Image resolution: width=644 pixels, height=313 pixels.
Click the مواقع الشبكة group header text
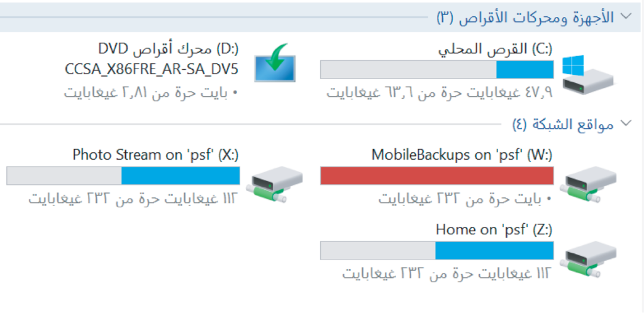click(x=573, y=124)
